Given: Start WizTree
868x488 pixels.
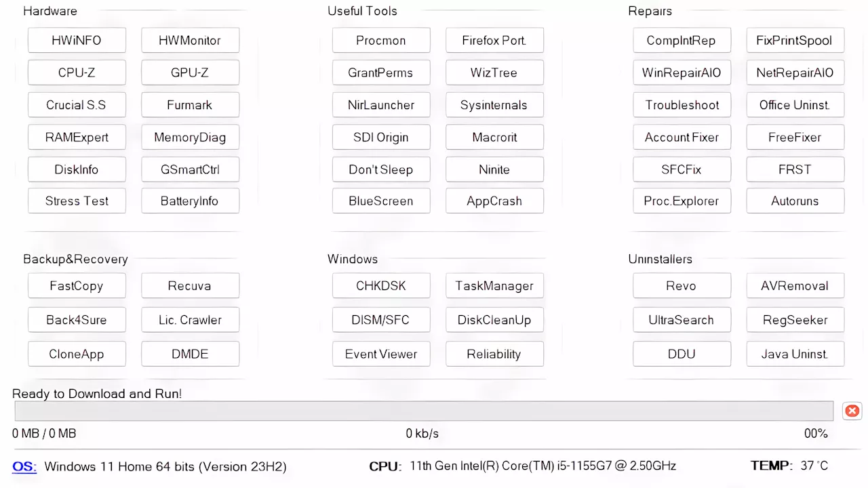Looking at the screenshot, I should [x=494, y=73].
